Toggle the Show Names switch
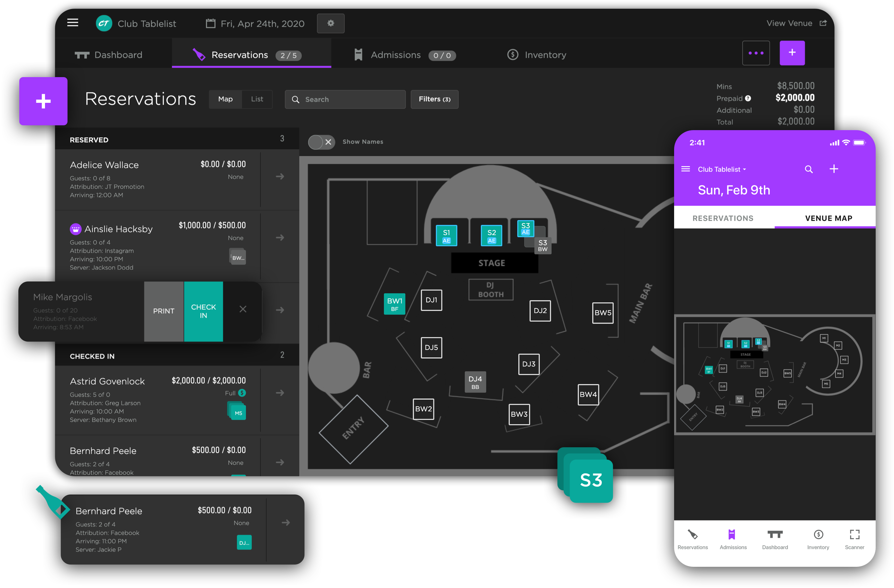 tap(321, 142)
